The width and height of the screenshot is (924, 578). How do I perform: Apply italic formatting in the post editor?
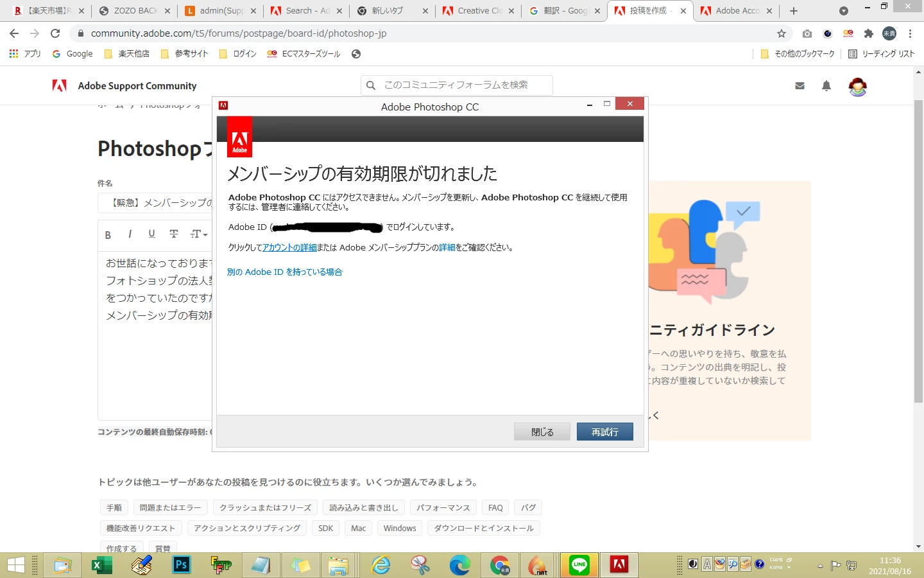click(x=130, y=234)
